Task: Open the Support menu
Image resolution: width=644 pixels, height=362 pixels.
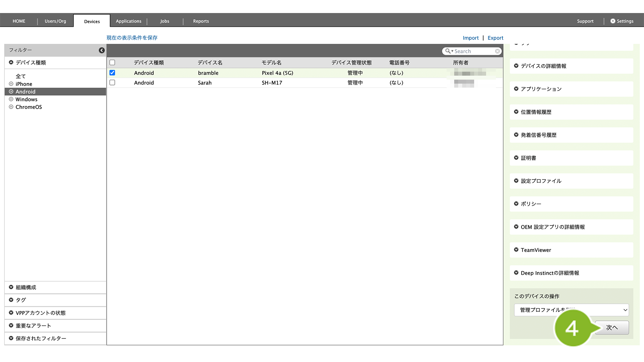Action: pyautogui.click(x=585, y=21)
